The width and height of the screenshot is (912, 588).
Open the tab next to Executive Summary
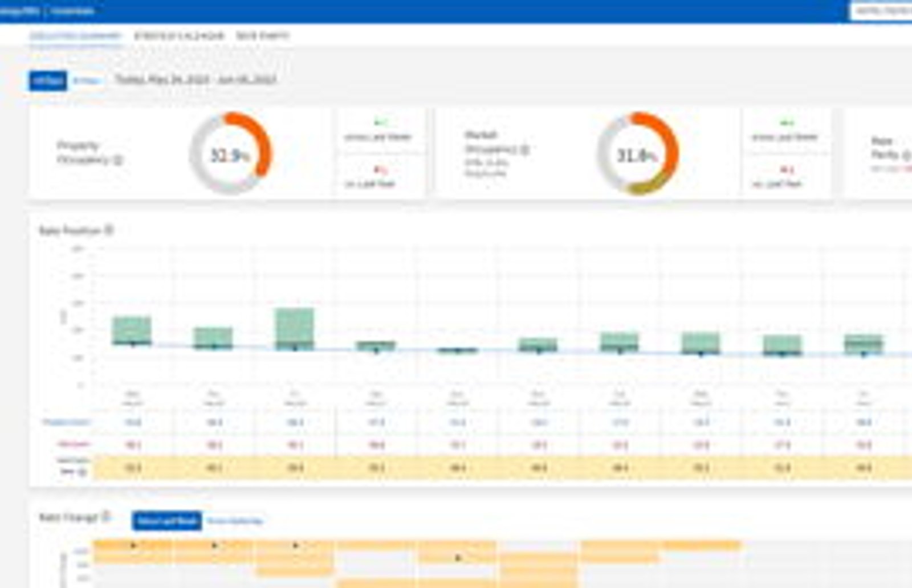coord(179,36)
